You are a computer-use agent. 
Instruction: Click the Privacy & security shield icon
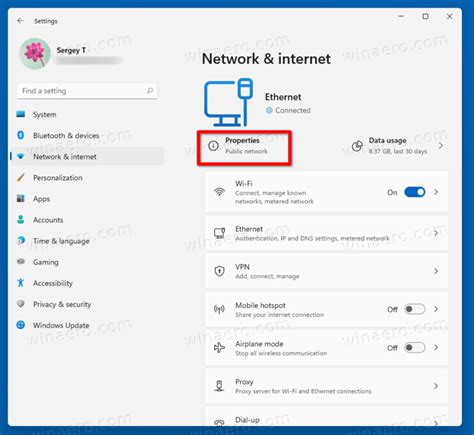click(21, 304)
